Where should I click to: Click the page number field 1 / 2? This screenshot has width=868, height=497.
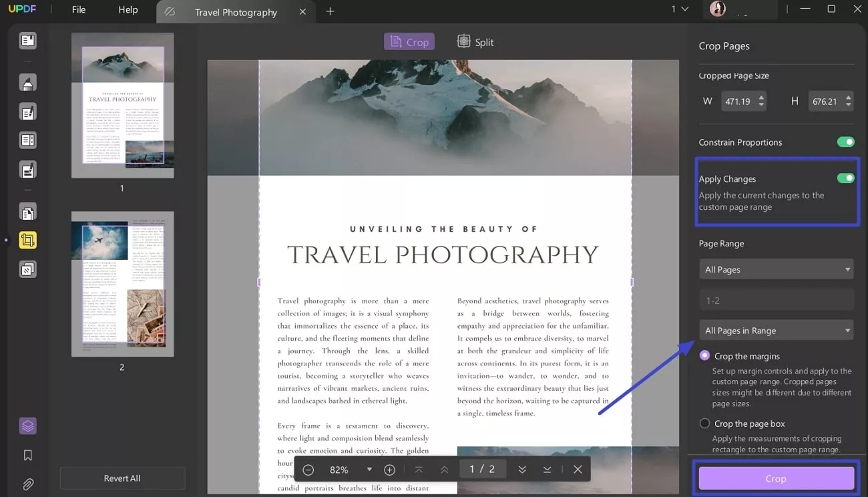[x=482, y=469]
